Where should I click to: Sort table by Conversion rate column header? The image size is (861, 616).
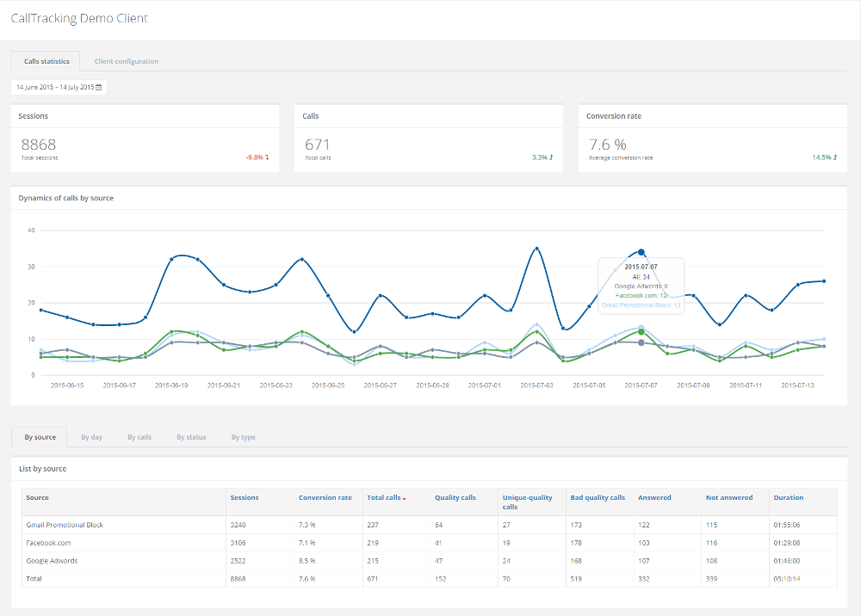pos(325,497)
